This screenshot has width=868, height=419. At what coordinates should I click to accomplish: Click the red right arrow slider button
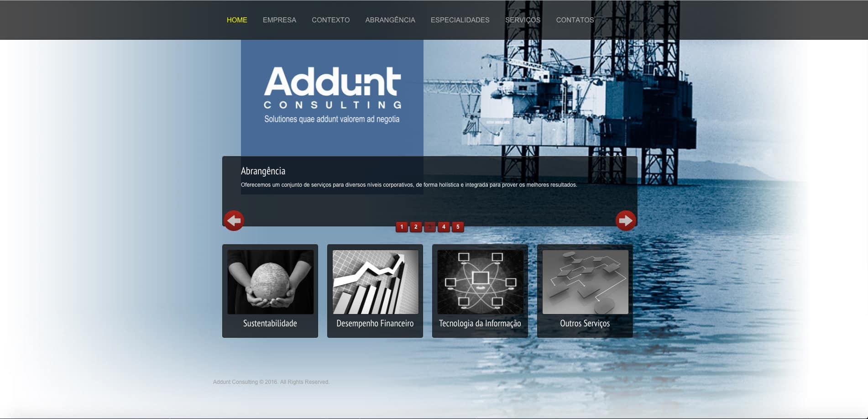(x=625, y=221)
